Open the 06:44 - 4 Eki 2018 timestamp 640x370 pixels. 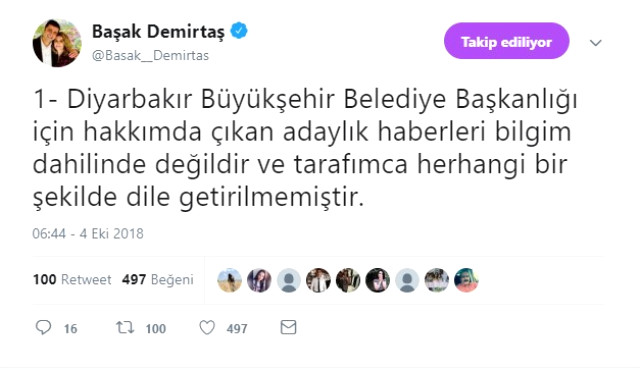(x=88, y=234)
